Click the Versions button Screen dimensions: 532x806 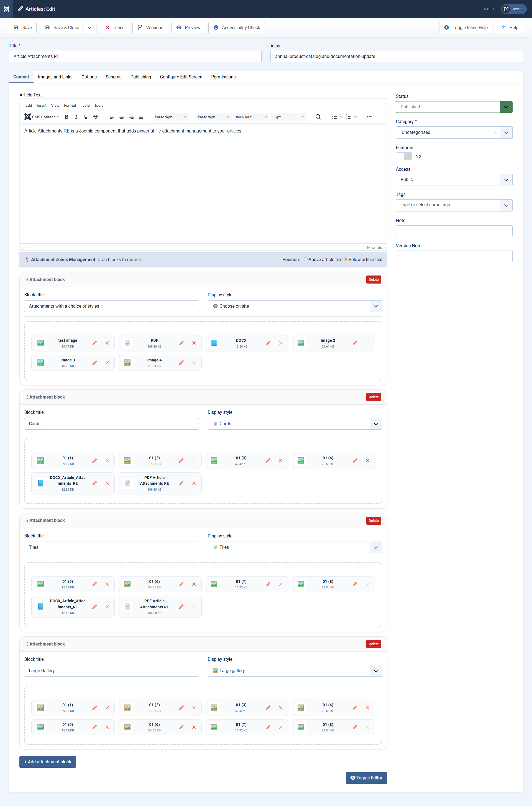(150, 27)
